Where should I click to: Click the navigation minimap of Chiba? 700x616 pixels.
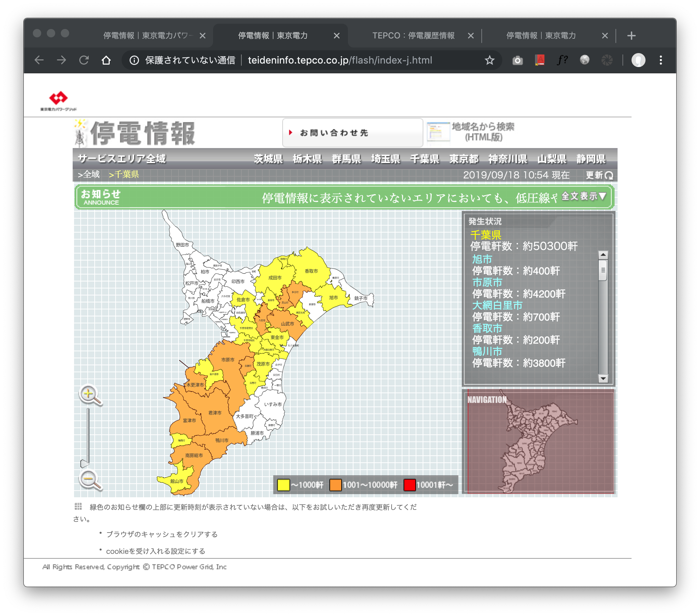coord(539,442)
